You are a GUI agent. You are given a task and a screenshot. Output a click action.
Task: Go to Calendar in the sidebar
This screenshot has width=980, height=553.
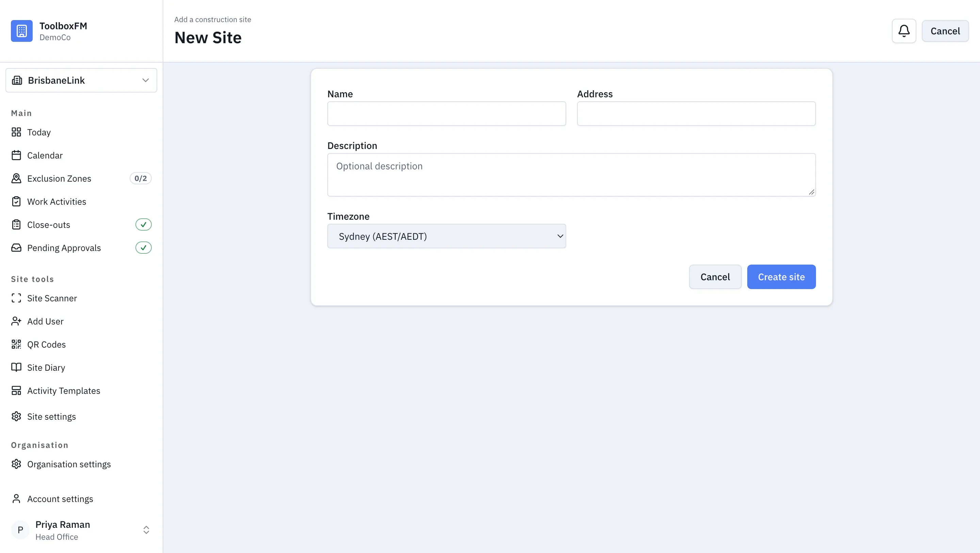pos(81,155)
